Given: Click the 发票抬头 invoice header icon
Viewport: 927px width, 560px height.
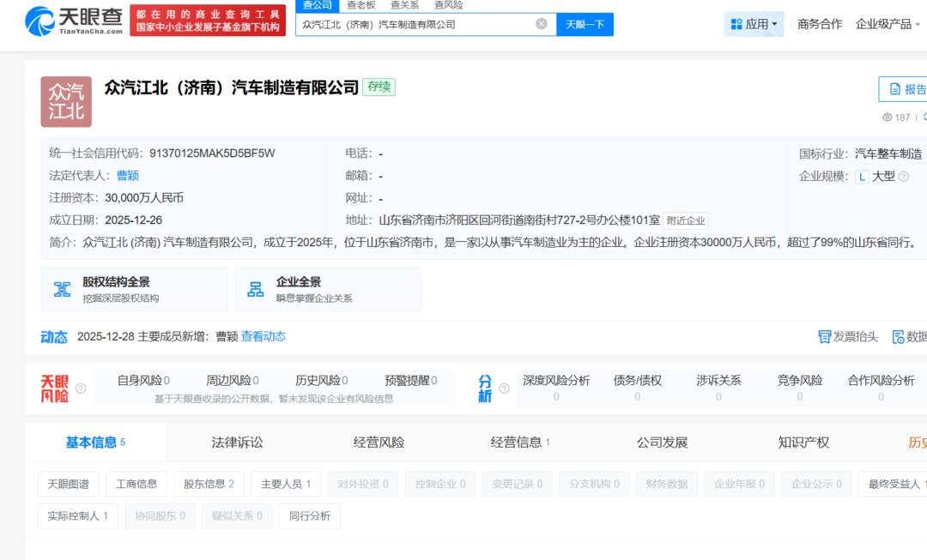Looking at the screenshot, I should pos(825,336).
